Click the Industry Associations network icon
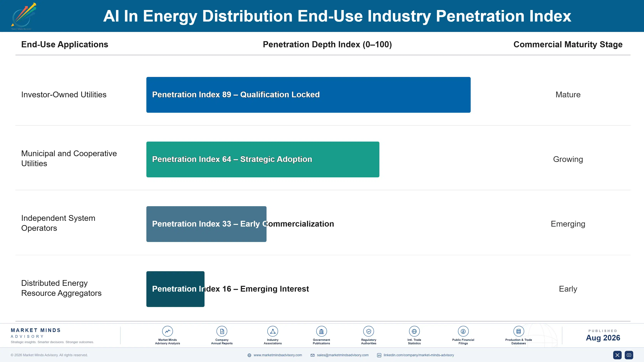The height and width of the screenshot is (362, 644). pyautogui.click(x=273, y=331)
